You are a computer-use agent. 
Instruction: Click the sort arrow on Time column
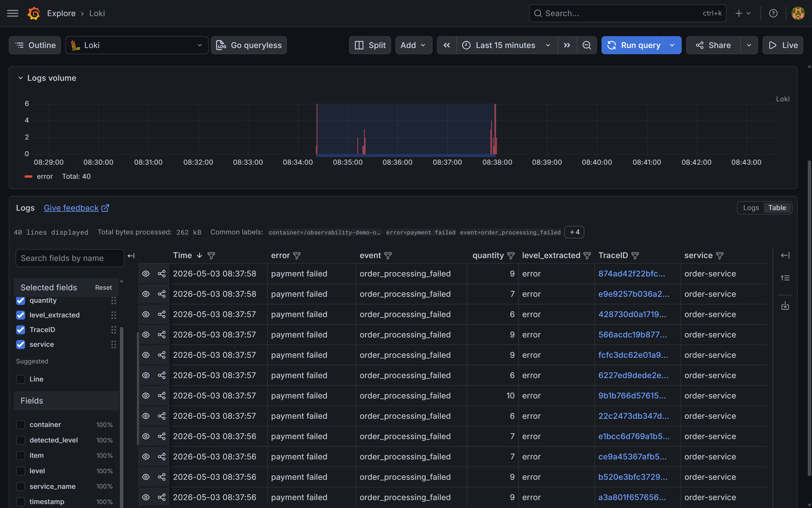pyautogui.click(x=199, y=255)
